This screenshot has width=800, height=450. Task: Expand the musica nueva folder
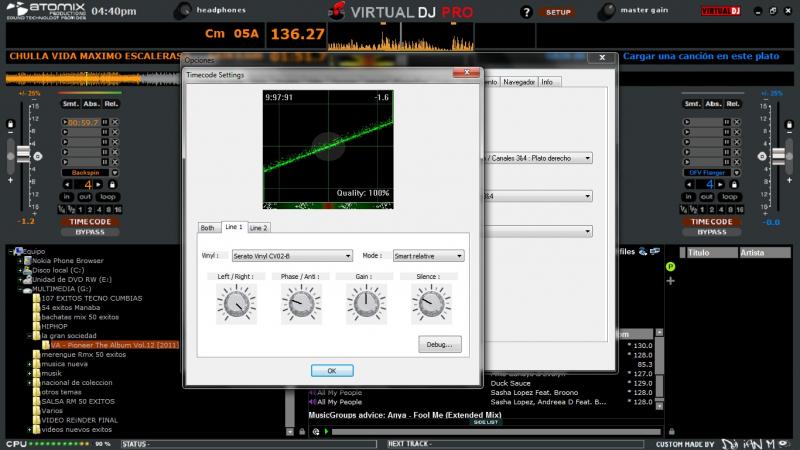coord(30,364)
